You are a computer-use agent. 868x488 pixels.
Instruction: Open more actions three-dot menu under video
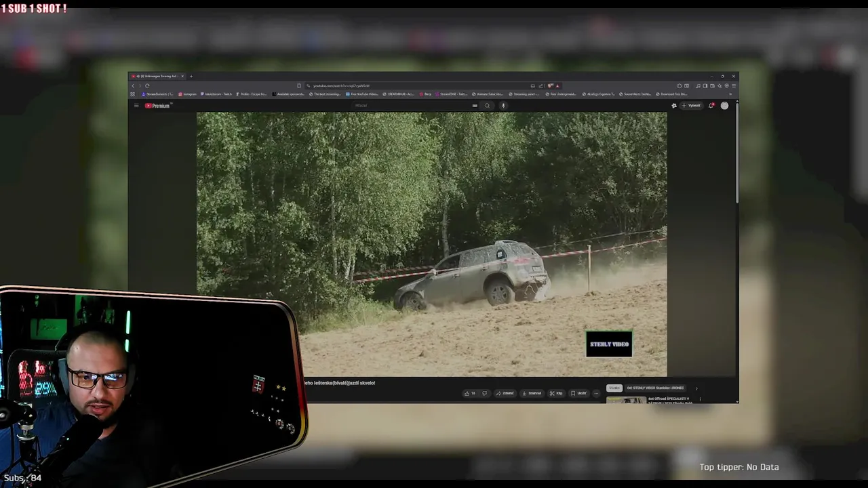596,393
